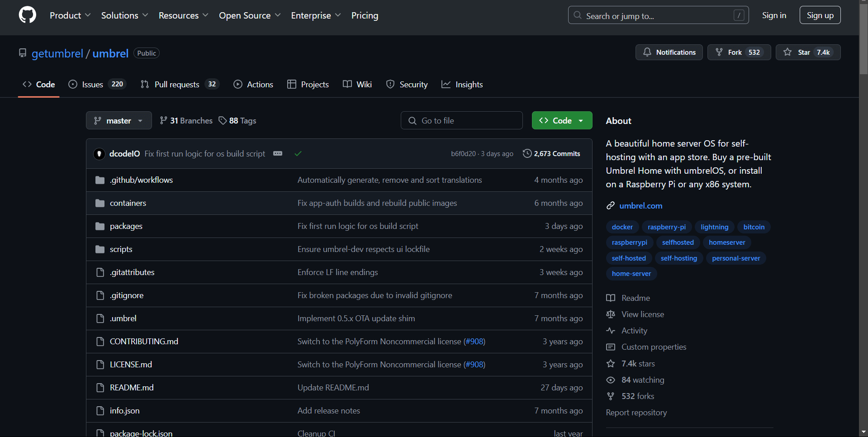The height and width of the screenshot is (437, 868).
Task: Switch to the Wiki tab
Action: [x=357, y=85]
